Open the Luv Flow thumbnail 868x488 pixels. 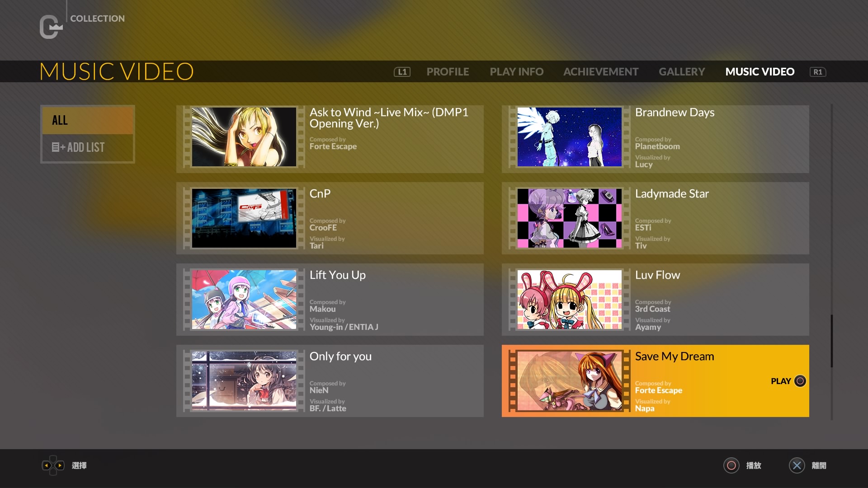(x=570, y=300)
